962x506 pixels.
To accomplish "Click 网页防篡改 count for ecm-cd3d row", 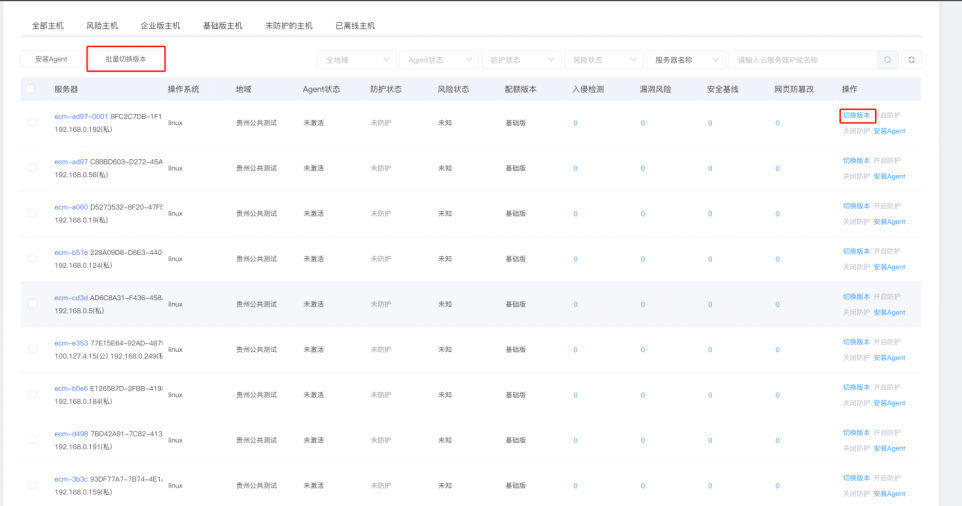I will coord(777,305).
